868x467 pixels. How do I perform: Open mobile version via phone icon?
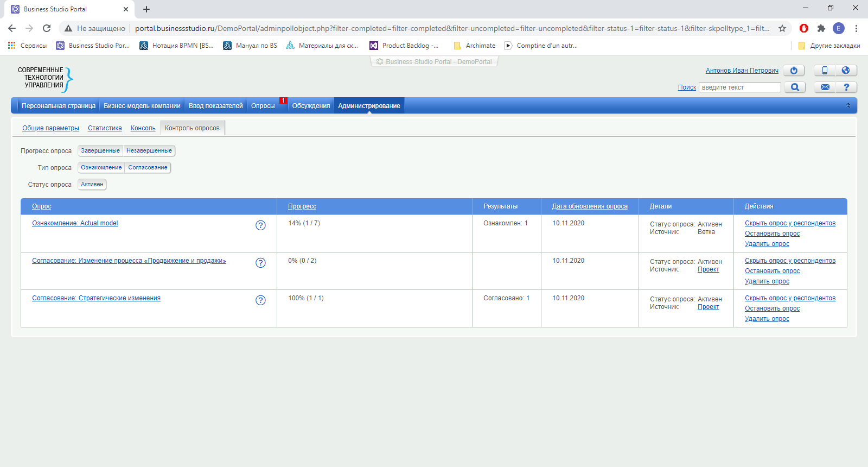pyautogui.click(x=825, y=71)
